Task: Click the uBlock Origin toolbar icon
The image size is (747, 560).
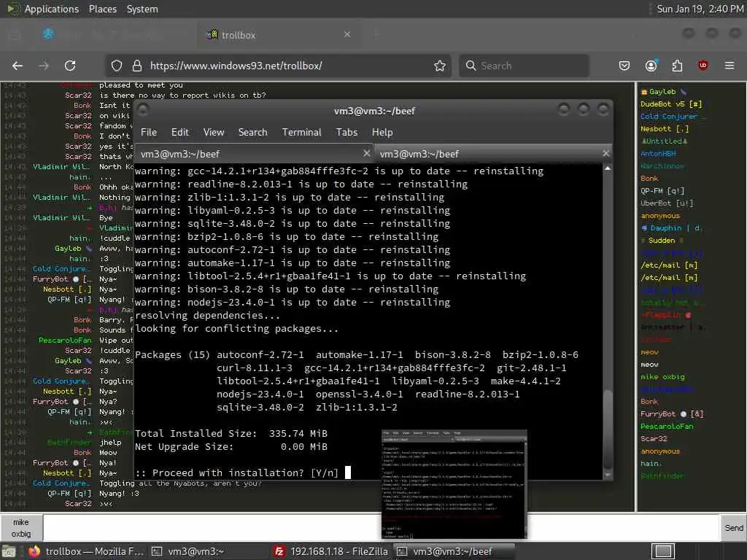Action: click(703, 66)
